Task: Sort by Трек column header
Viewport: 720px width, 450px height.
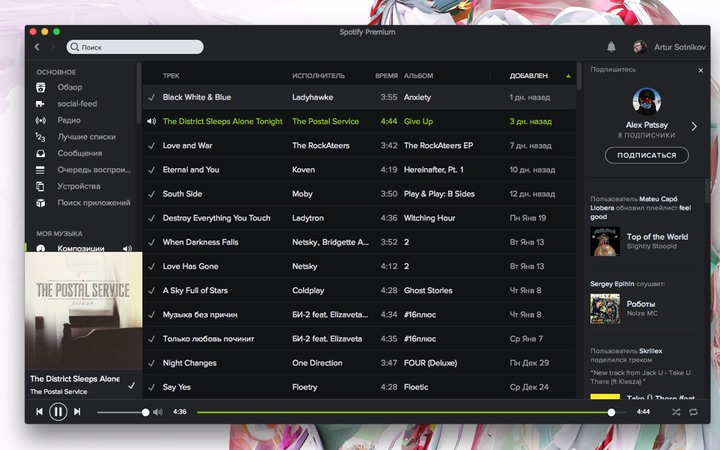Action: click(x=171, y=76)
